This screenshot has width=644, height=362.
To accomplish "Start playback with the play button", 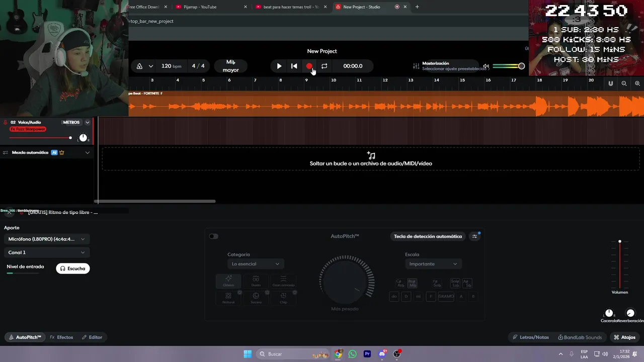I will (279, 66).
